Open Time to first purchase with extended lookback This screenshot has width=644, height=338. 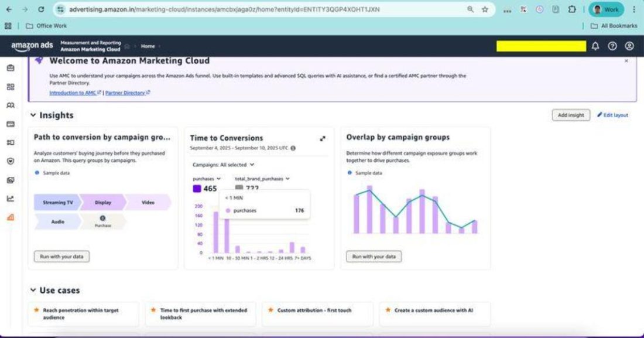point(200,314)
